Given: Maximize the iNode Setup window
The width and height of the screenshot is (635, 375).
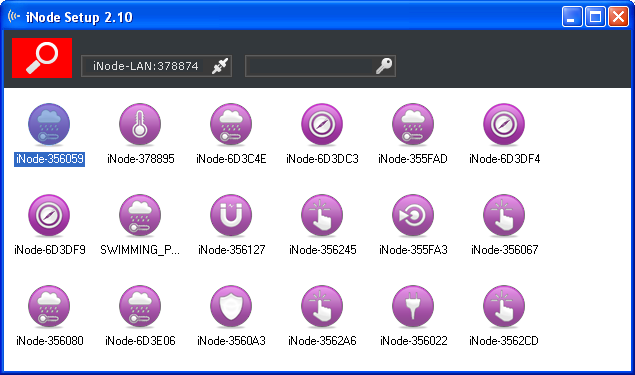Looking at the screenshot, I should click(595, 17).
